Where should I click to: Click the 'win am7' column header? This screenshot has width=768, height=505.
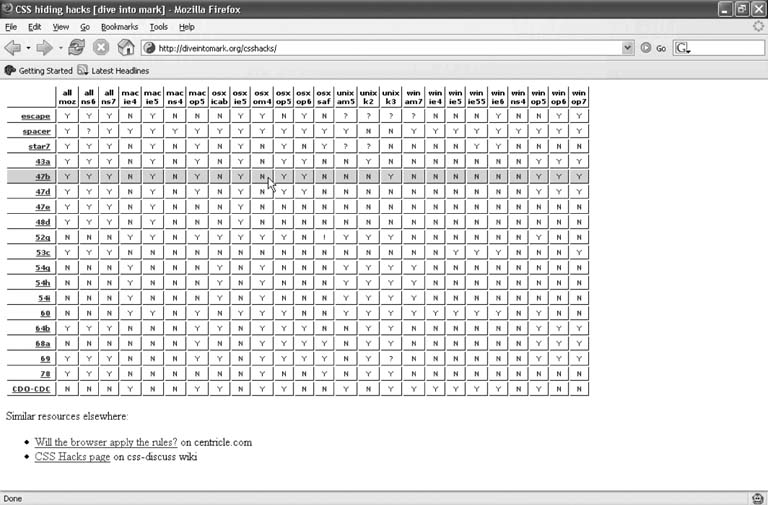click(413, 97)
